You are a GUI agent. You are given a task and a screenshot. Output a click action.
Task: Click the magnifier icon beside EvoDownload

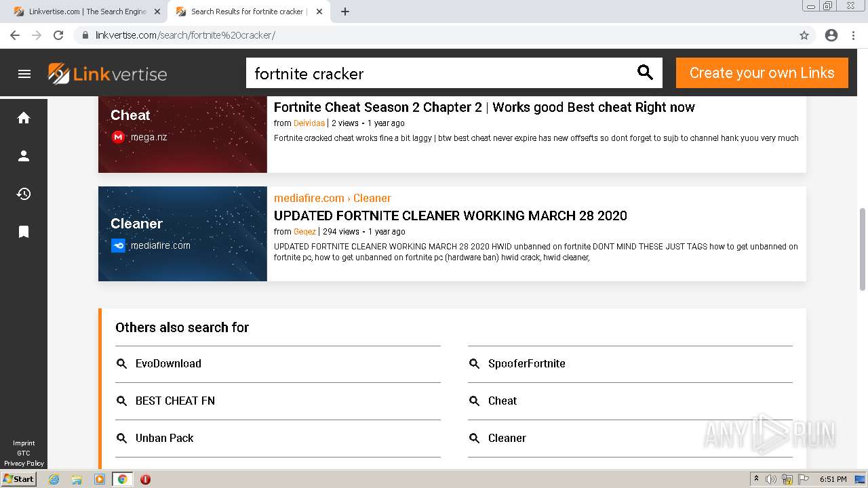tap(121, 364)
